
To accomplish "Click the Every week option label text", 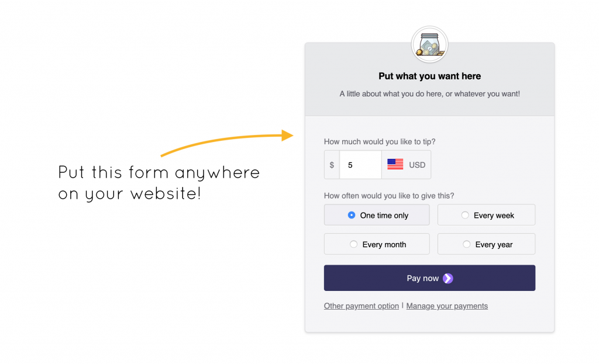I will pos(494,216).
